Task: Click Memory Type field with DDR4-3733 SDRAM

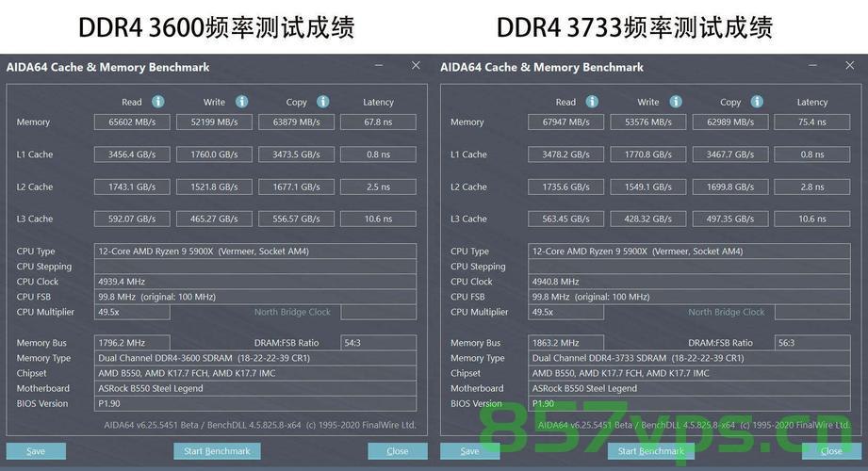Action: pyautogui.click(x=689, y=358)
